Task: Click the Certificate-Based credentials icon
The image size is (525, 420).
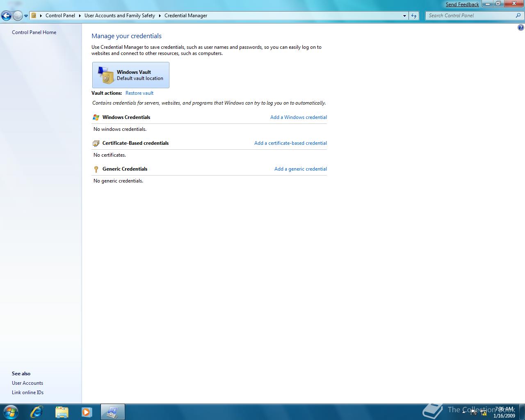Action: click(96, 143)
